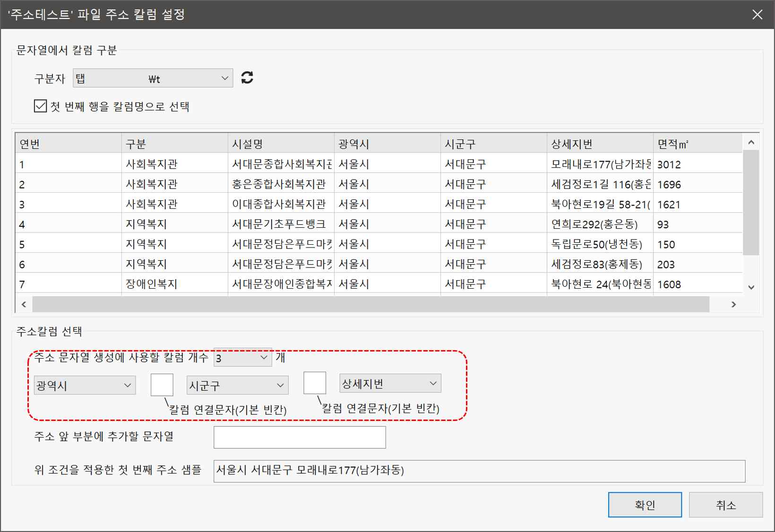Select area cell 203
Viewport: 775px width, 532px height.
698,264
